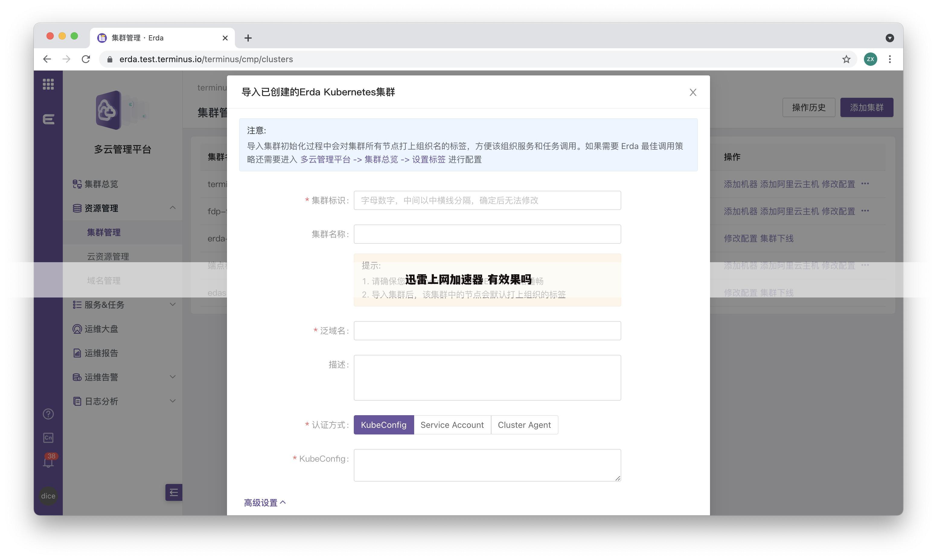Bookmark page with star icon
Image resolution: width=937 pixels, height=560 pixels.
pyautogui.click(x=846, y=59)
